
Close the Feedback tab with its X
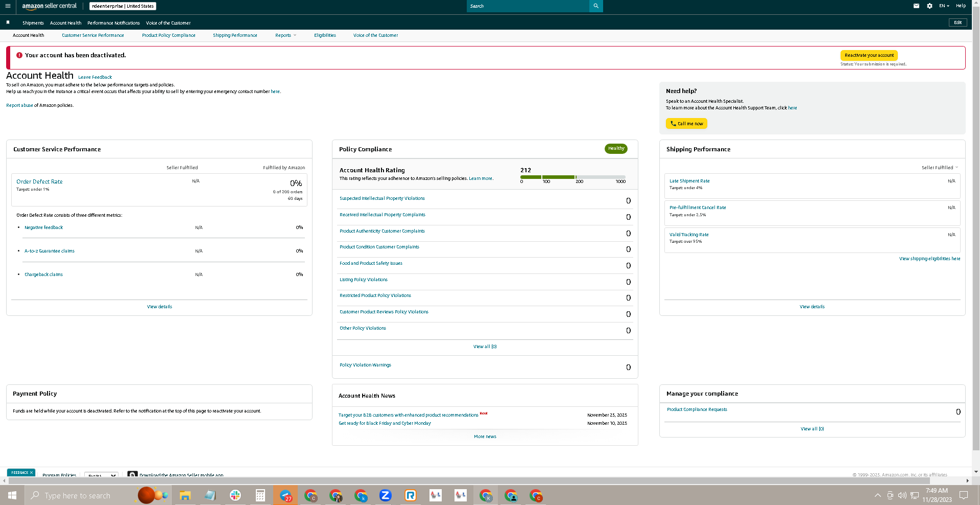(x=31, y=473)
